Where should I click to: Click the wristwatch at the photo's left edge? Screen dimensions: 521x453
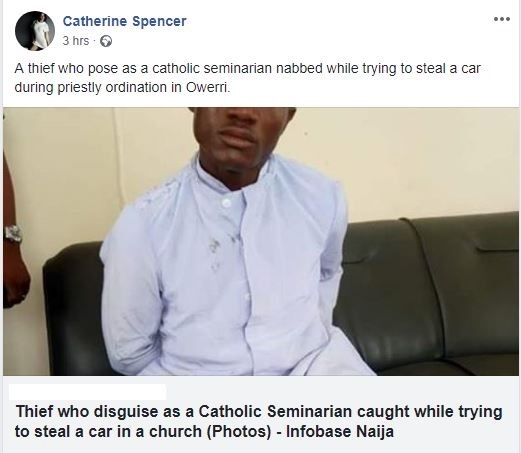pyautogui.click(x=13, y=233)
